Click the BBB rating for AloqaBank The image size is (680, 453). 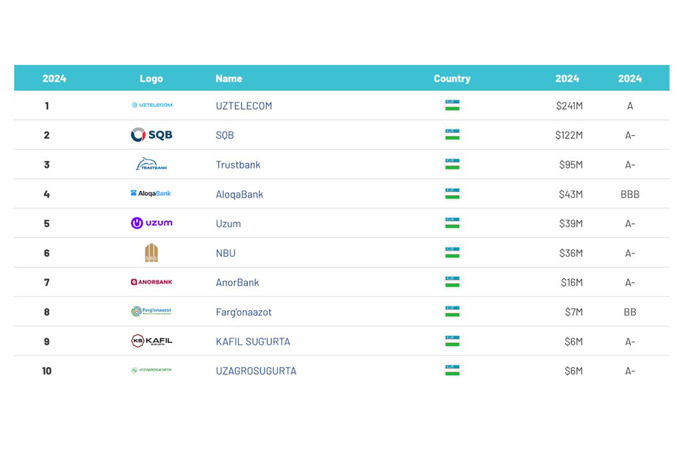[x=630, y=194]
